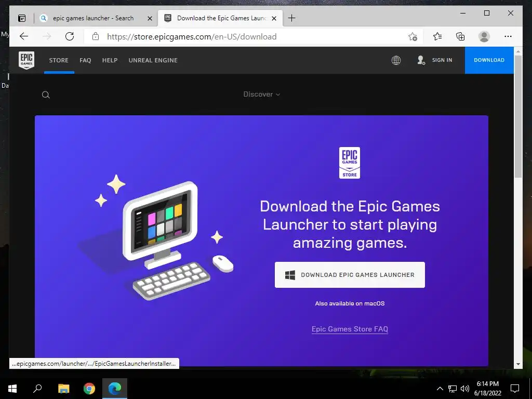Viewport: 532px width, 399px height.
Task: Open Edge Settings and more ellipsis
Action: (508, 36)
